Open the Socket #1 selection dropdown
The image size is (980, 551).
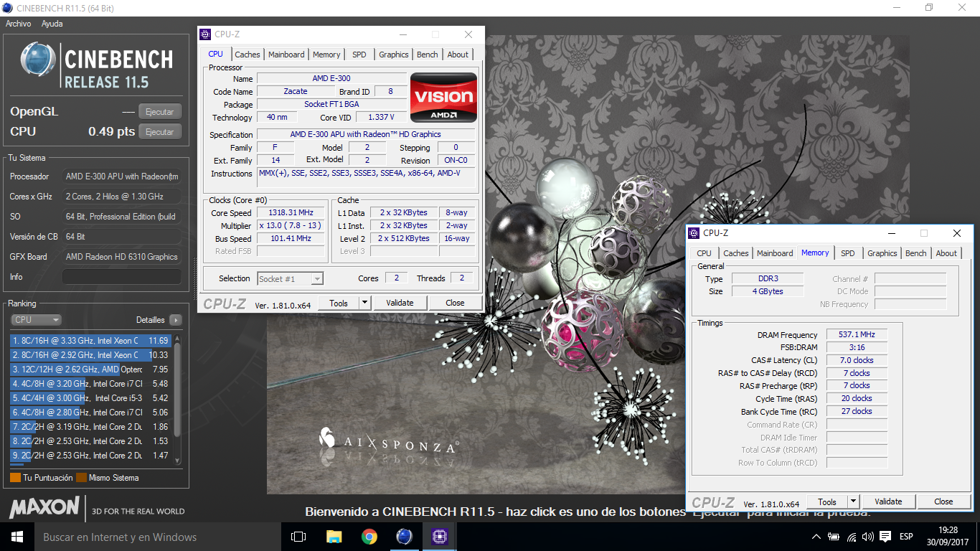coord(290,279)
